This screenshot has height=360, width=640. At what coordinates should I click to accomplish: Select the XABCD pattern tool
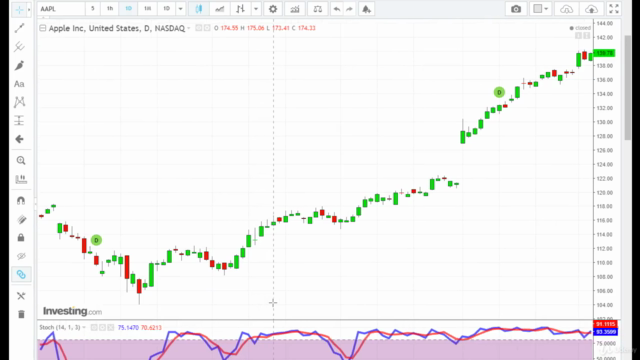19,102
